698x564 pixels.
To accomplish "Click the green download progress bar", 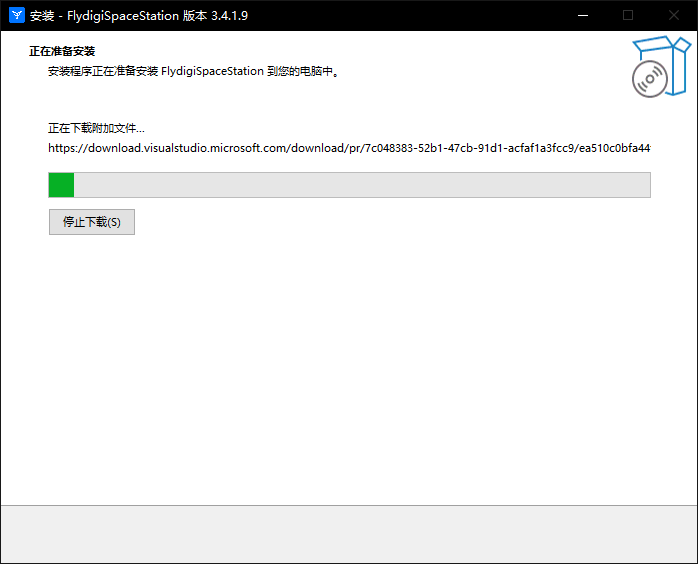I will [x=349, y=185].
